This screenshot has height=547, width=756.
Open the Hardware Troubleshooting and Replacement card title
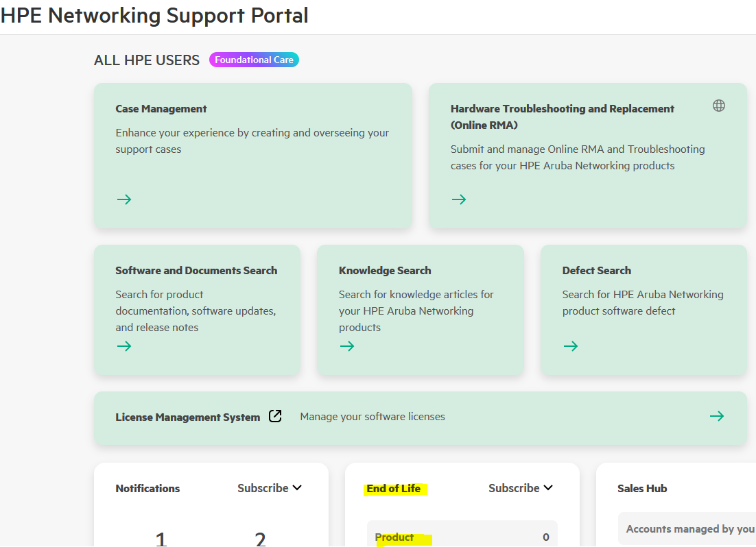pos(562,117)
